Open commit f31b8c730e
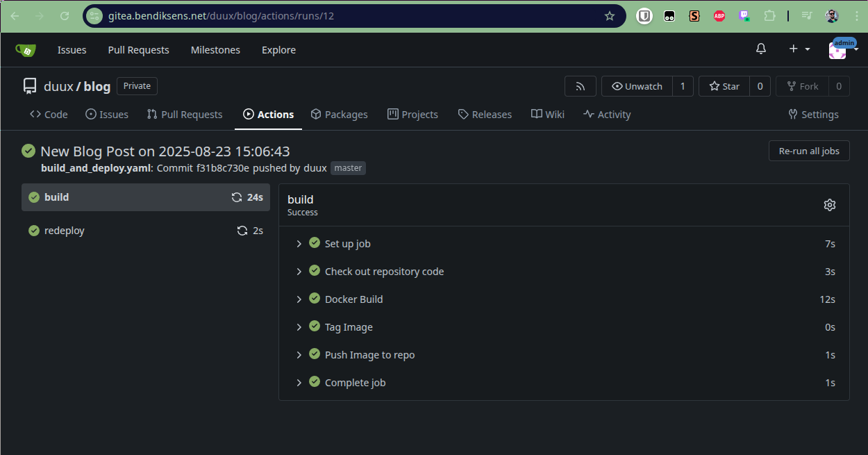This screenshot has height=455, width=868. click(222, 168)
